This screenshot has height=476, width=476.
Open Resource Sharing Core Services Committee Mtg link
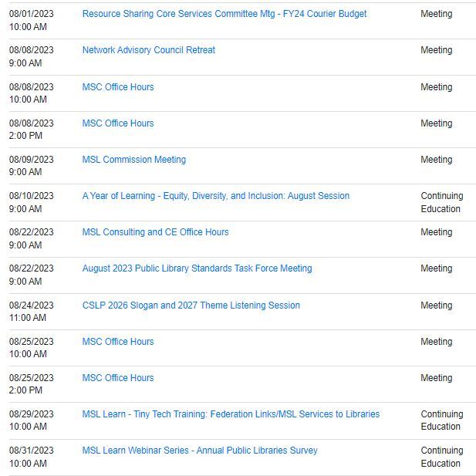224,14
